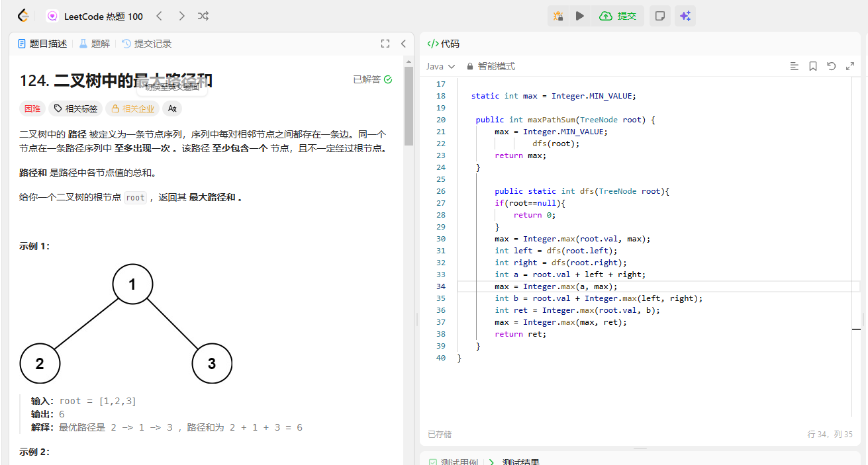Open the LeetCode logo home link
This screenshot has height=465, width=868.
pos(23,16)
